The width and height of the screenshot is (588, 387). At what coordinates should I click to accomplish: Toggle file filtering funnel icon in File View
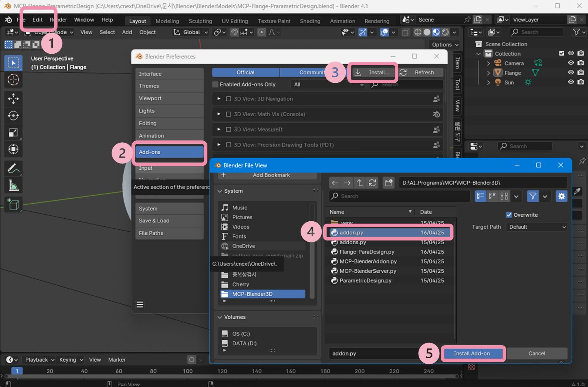pyautogui.click(x=533, y=196)
